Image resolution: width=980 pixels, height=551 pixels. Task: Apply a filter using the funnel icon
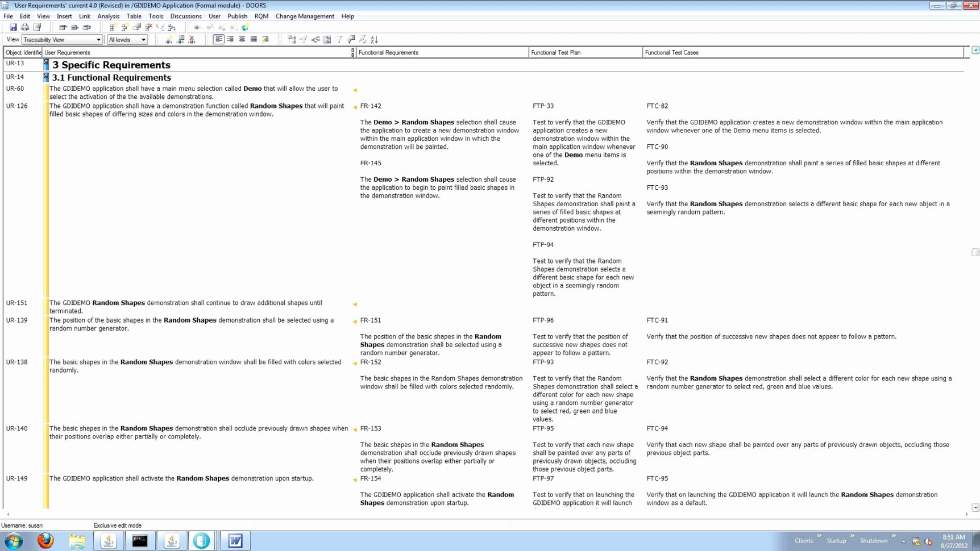(x=339, y=39)
